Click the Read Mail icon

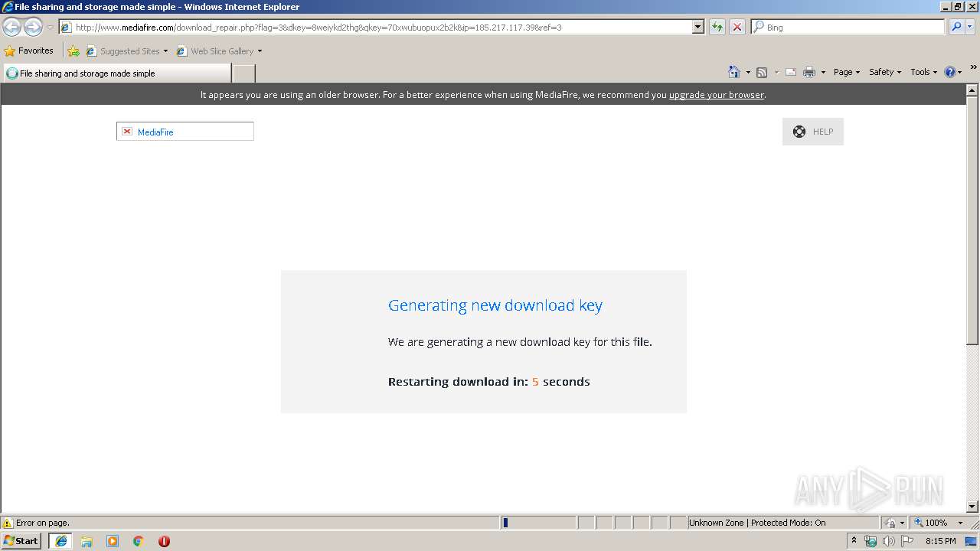click(x=791, y=72)
